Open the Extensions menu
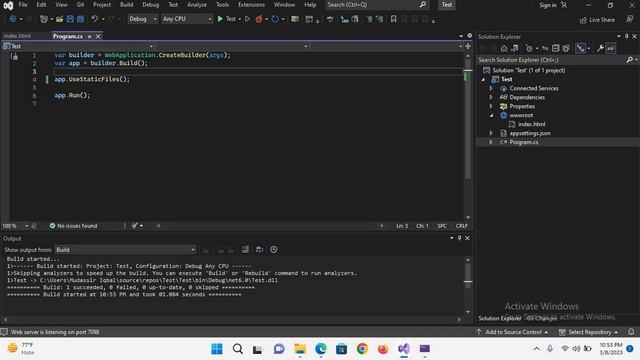 [x=251, y=4]
